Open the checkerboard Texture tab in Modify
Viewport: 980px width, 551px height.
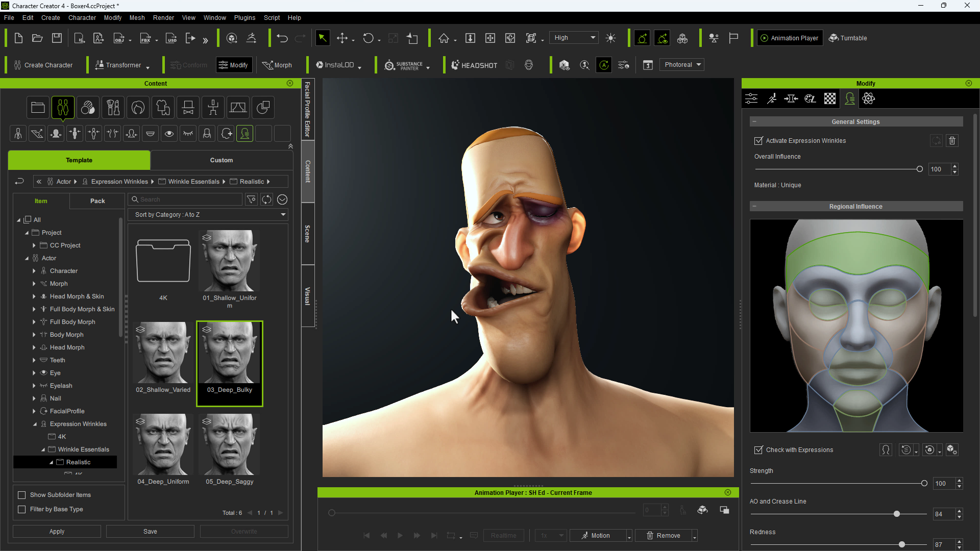point(830,99)
